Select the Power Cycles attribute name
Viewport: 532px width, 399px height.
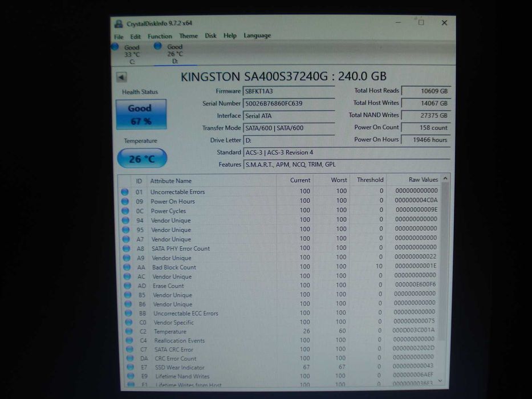[x=168, y=211]
